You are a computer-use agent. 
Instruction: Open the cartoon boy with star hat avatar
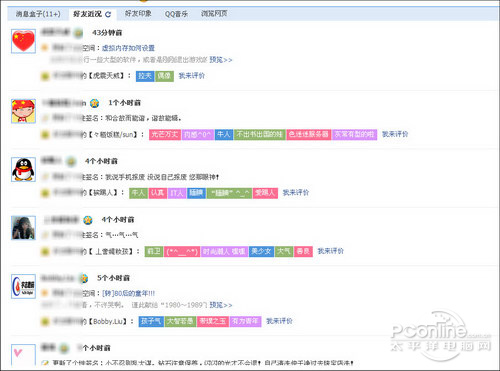23,111
